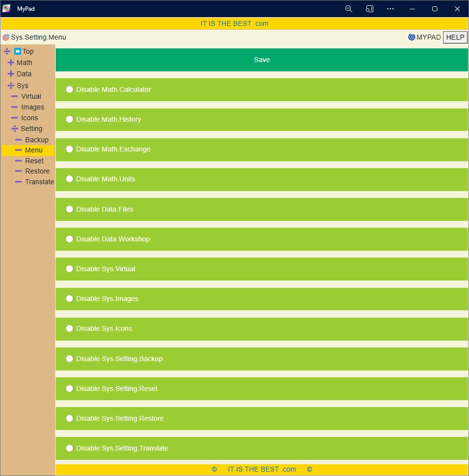Collapse the Setting tree node

(x=15, y=129)
